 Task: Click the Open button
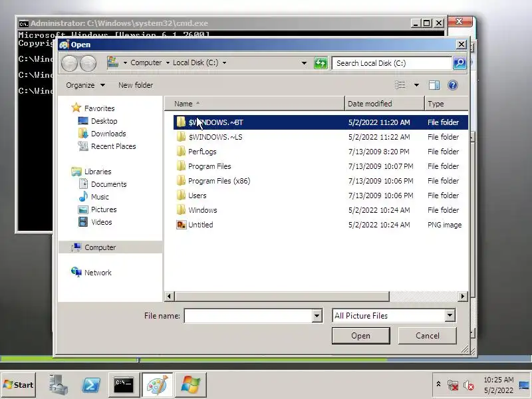tap(360, 336)
